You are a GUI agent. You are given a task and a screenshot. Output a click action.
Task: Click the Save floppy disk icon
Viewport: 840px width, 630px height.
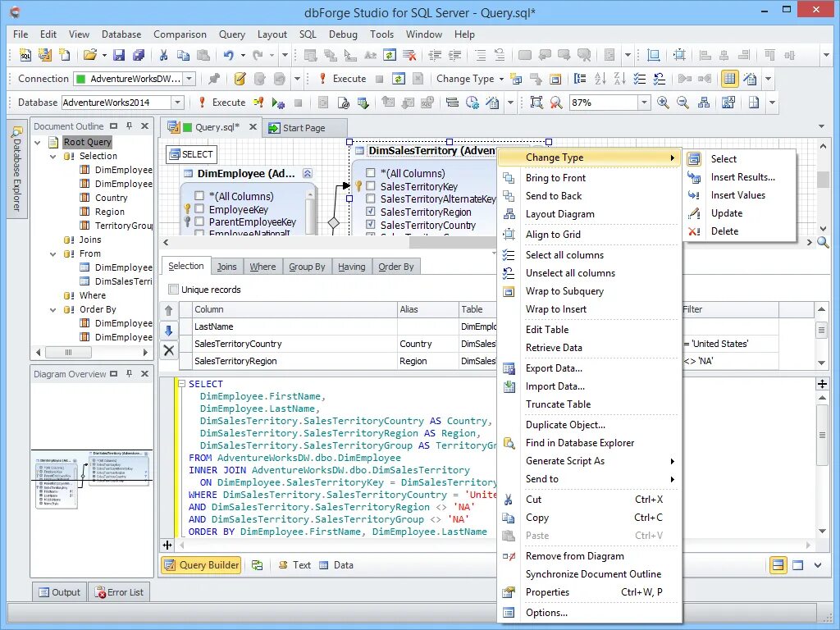(119, 55)
